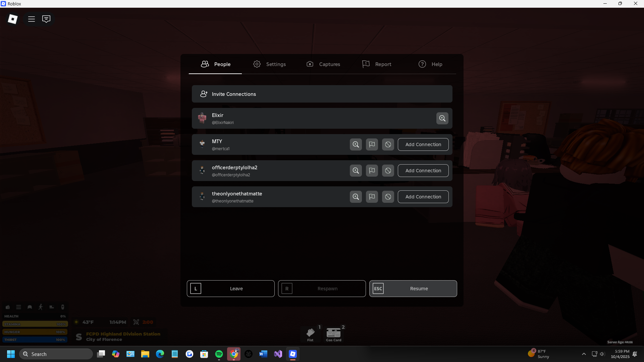This screenshot has width=644, height=362.
Task: Block theonlyonethatmatte with block icon
Action: click(x=388, y=197)
